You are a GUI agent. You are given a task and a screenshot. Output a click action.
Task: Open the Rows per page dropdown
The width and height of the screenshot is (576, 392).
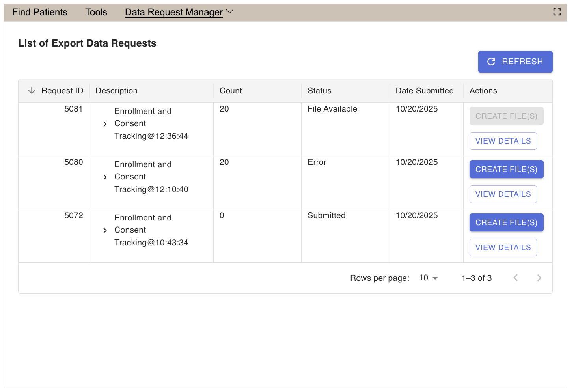[x=428, y=278]
